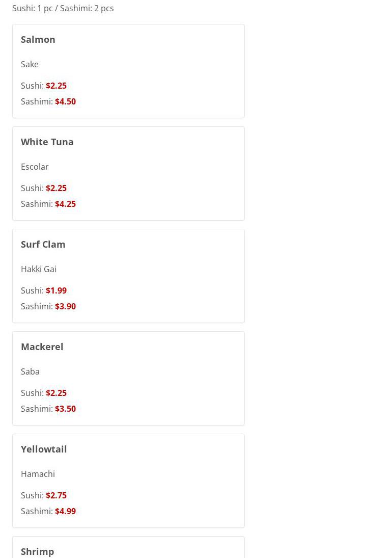Click Mackerel sushi price $2.25
The width and height of the screenshot is (392, 558).
click(x=56, y=393)
